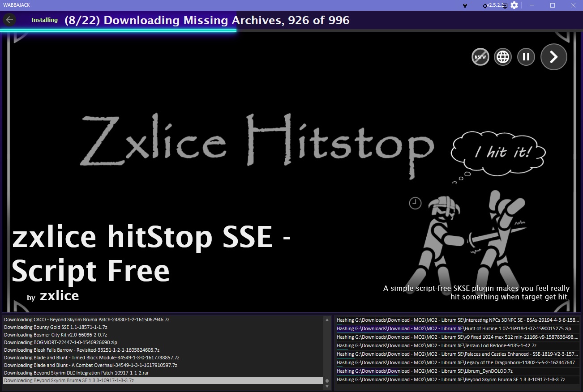
Task: Skip to the next mod slide
Action: (x=554, y=57)
